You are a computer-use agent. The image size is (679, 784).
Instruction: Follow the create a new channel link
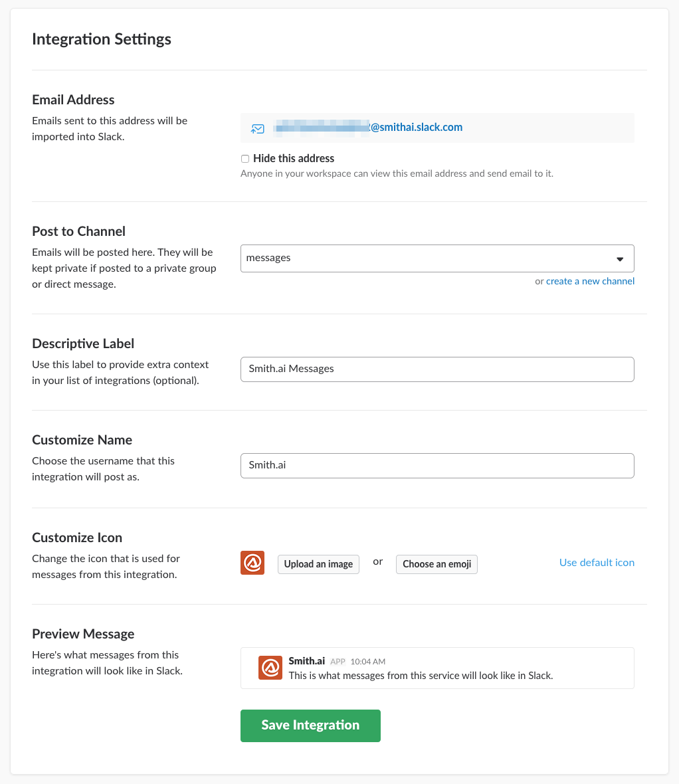(x=590, y=281)
